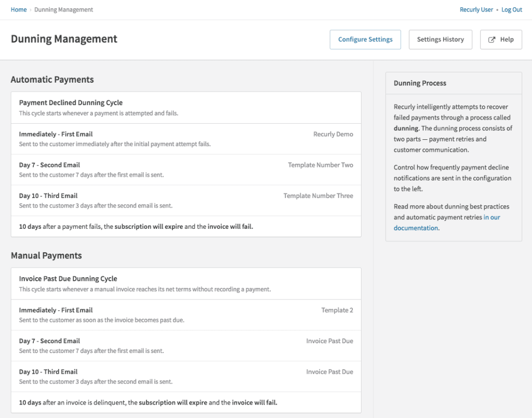Viewport: 532px width, 418px height.
Task: Select the 'Recurly Demo' email template
Action: pos(333,134)
